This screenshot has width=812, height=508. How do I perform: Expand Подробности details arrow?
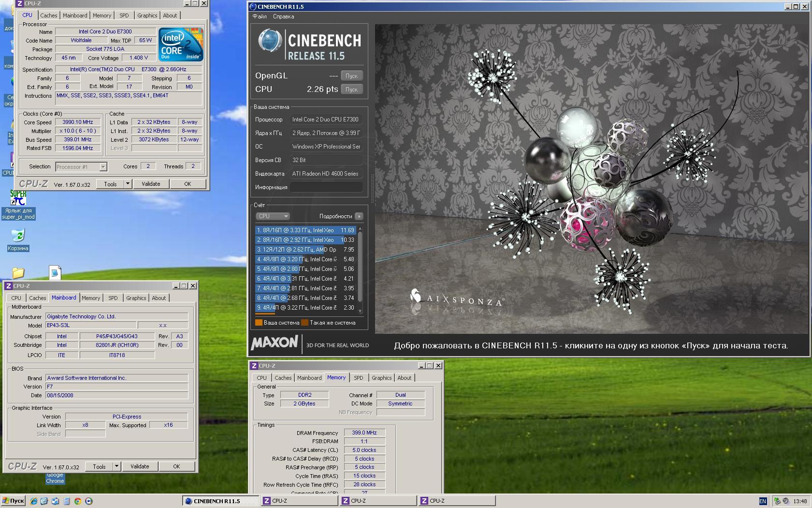coord(359,216)
